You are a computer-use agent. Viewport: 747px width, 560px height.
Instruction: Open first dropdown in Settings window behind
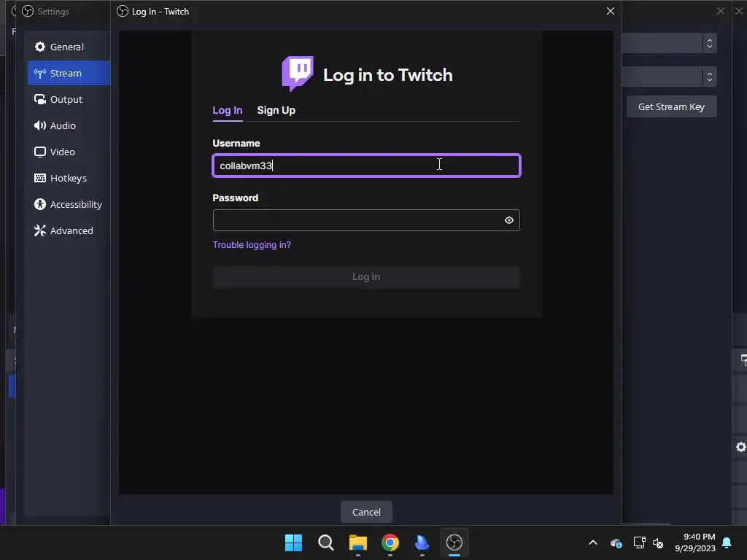click(x=670, y=43)
